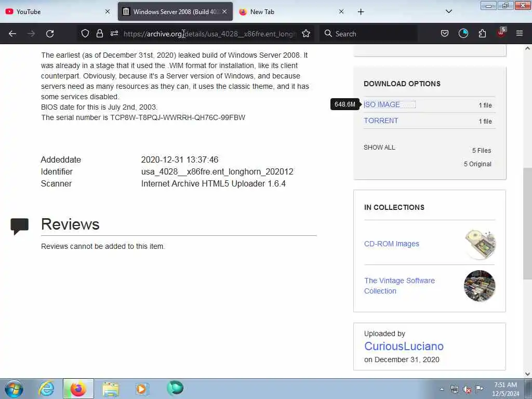Download the ISO IMAGE file
This screenshot has height=399, width=532.
382,105
